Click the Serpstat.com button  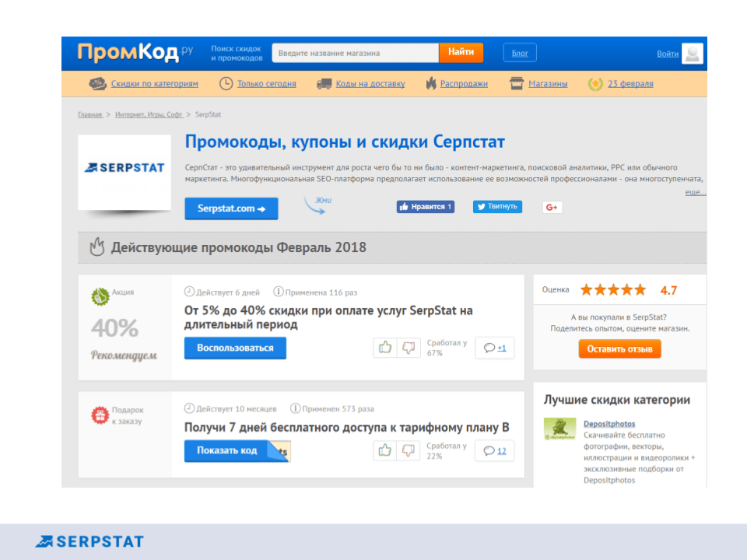(232, 208)
